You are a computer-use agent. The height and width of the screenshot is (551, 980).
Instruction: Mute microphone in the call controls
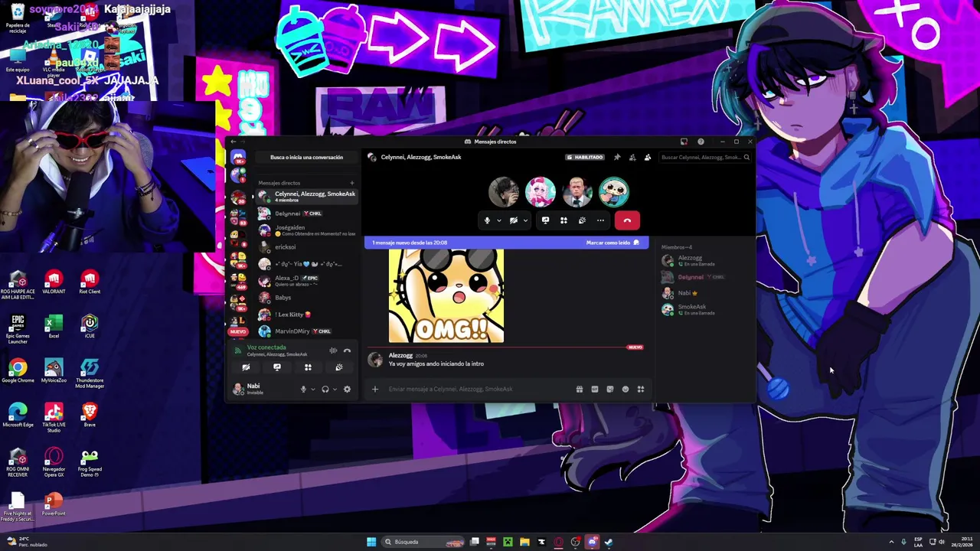tap(487, 220)
